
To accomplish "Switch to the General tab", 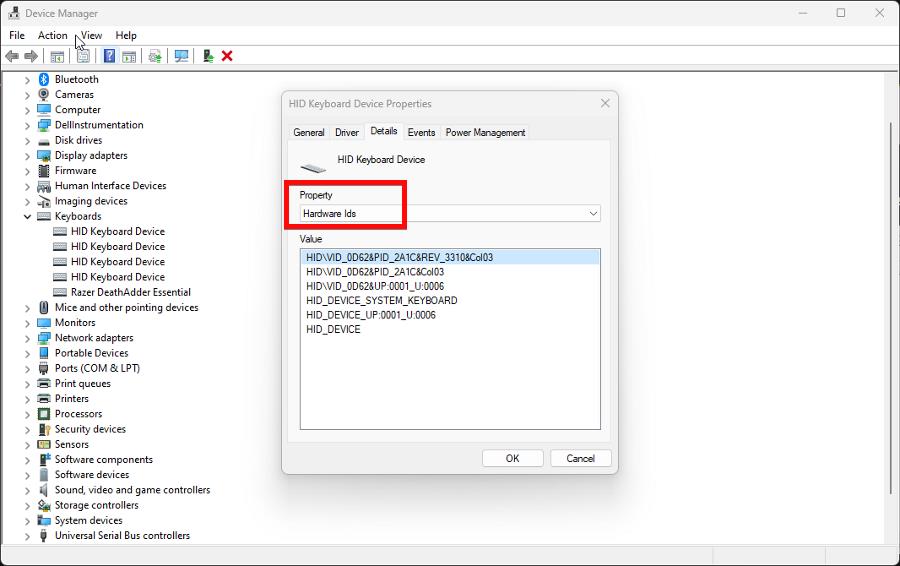I will (x=309, y=133).
